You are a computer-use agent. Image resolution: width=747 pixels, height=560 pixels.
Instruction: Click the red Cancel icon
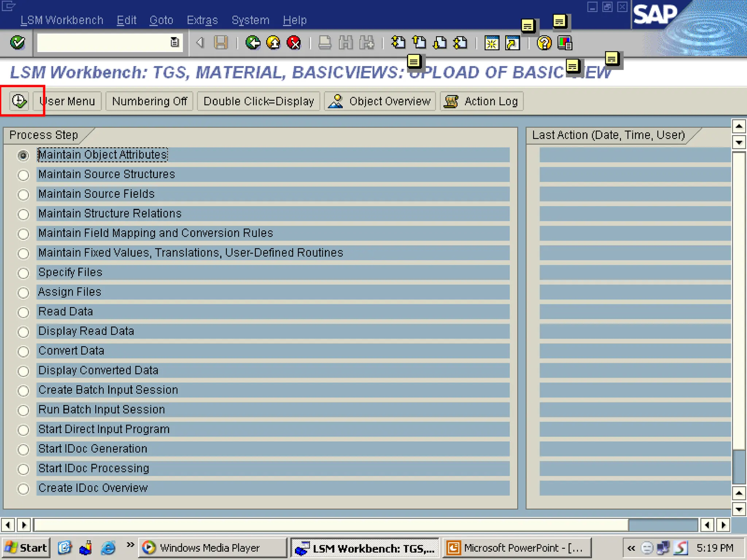point(294,43)
